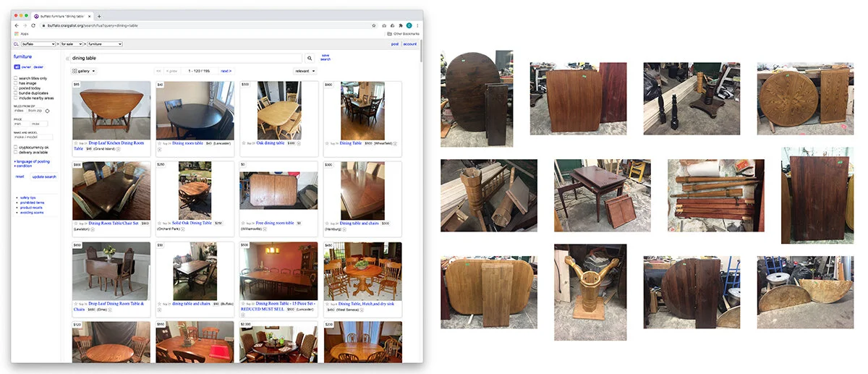Filter by dealer listings

[38, 67]
